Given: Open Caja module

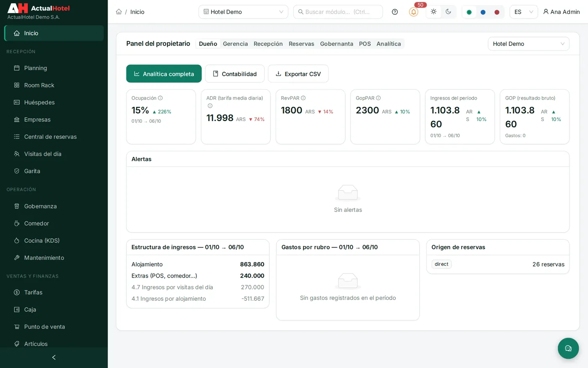Looking at the screenshot, I should click(54, 310).
